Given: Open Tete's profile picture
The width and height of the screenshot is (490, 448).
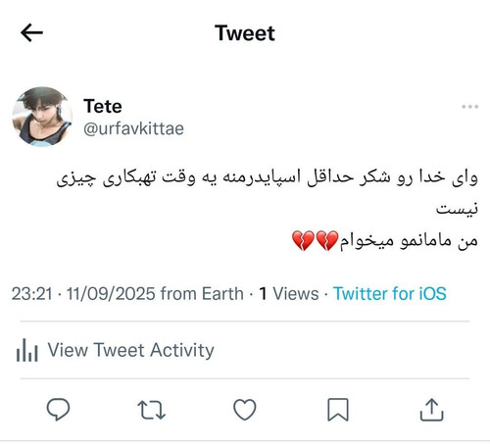Looking at the screenshot, I should tap(42, 117).
